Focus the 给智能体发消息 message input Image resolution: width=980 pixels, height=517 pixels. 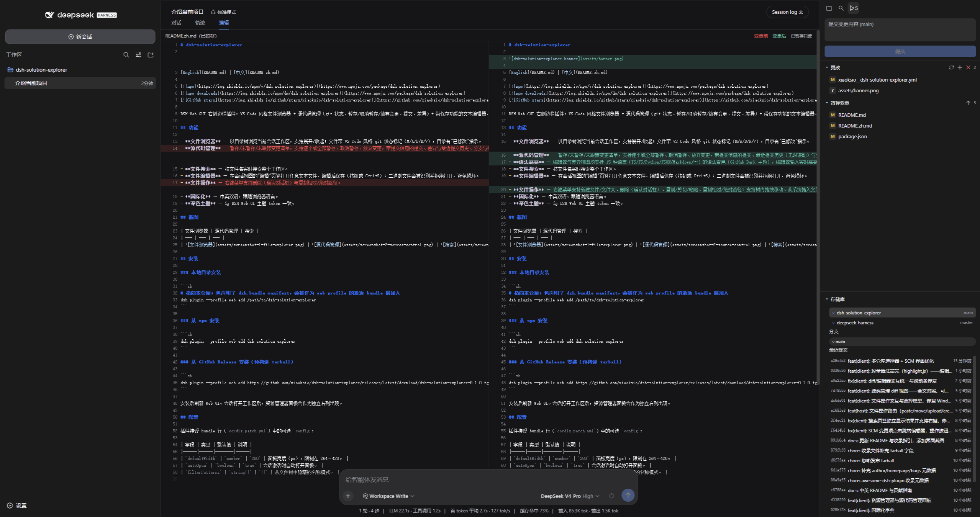coord(488,479)
